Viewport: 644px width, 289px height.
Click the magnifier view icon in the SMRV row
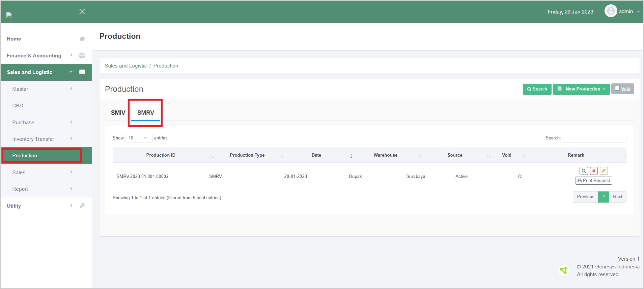pos(584,171)
